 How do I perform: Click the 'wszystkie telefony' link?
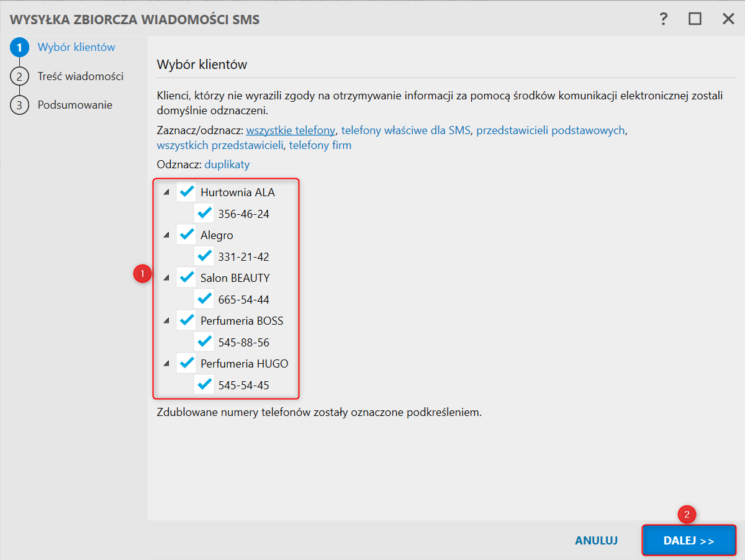coord(291,130)
